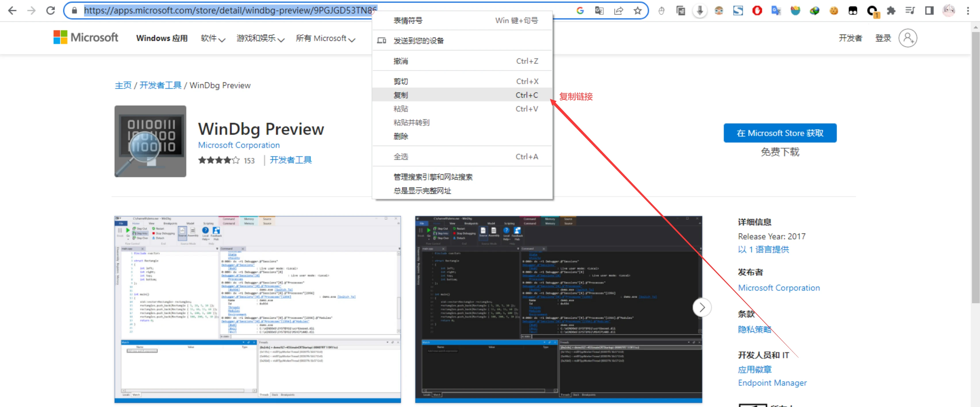Choose 粘贴并转到 menu entry

[x=462, y=122]
